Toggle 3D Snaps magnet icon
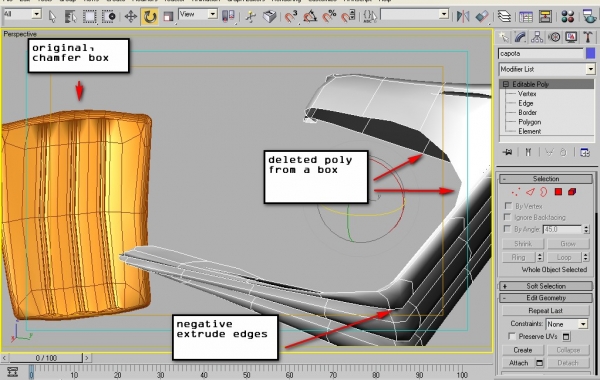Screen dimensions: 600x380 (x=291, y=16)
